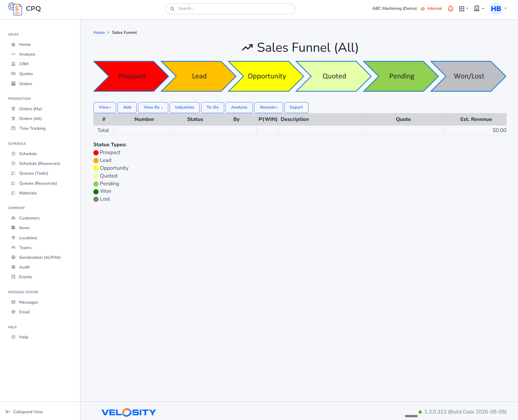Image resolution: width=518 pixels, height=420 pixels.
Task: Sort by the Number column header
Action: click(144, 119)
